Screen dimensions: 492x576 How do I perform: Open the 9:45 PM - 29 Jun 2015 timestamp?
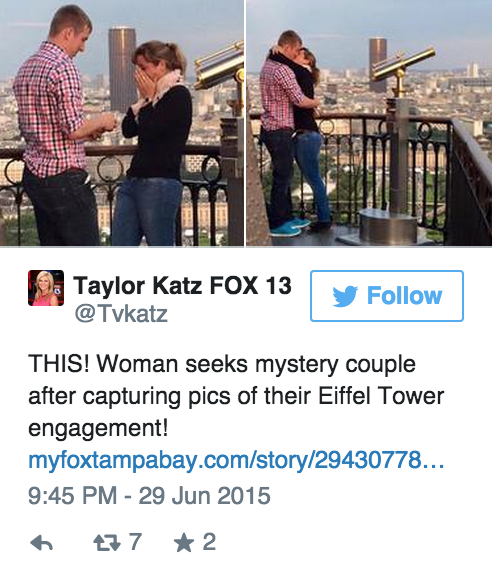[149, 495]
